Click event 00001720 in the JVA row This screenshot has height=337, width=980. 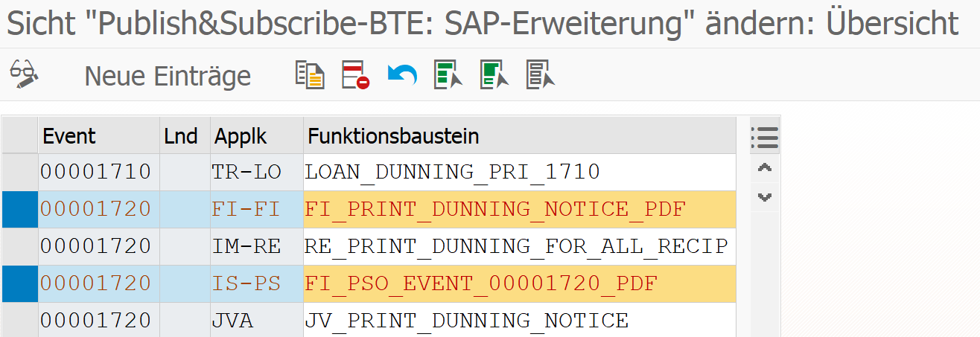[x=100, y=320]
